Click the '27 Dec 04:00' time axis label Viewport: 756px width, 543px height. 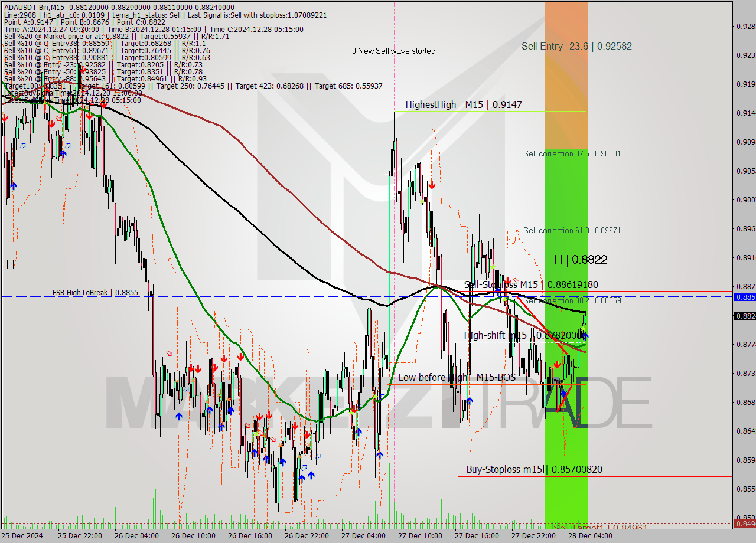click(363, 535)
